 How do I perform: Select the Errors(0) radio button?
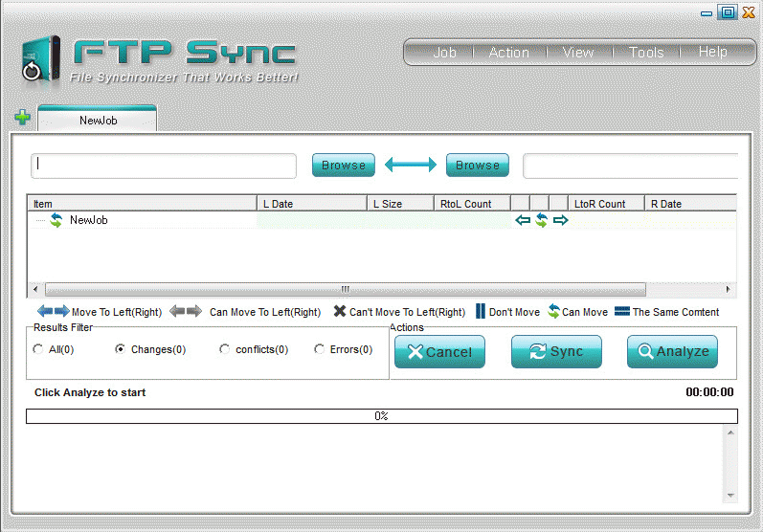319,349
